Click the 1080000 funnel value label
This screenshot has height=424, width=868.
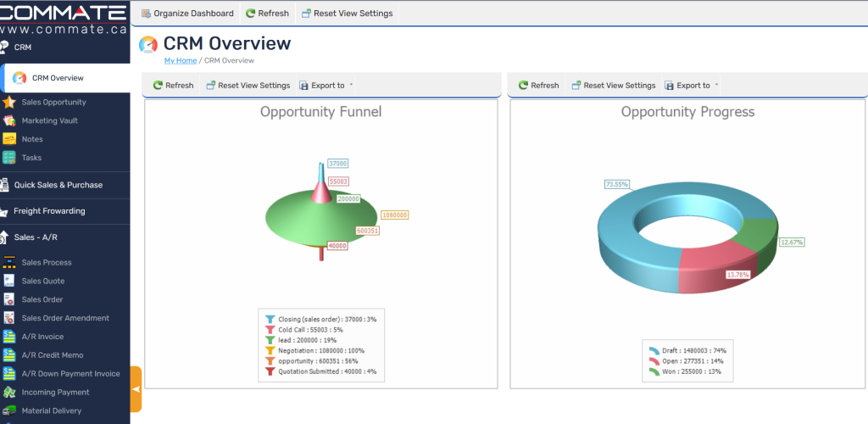pyautogui.click(x=395, y=215)
